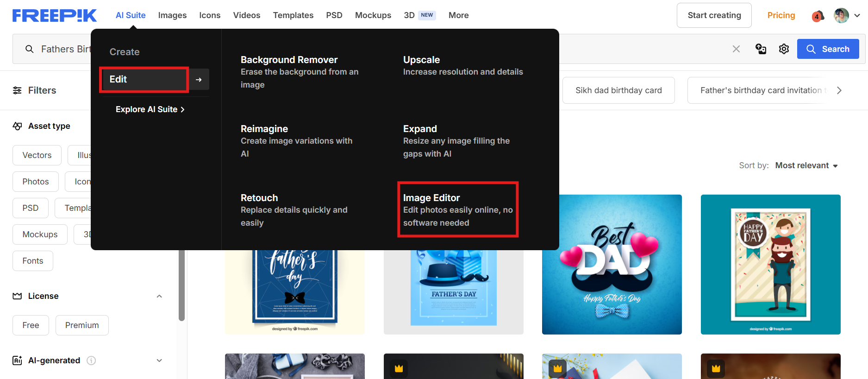This screenshot has width=868, height=379.
Task: Toggle the Fonts asset type filter
Action: [x=33, y=261]
